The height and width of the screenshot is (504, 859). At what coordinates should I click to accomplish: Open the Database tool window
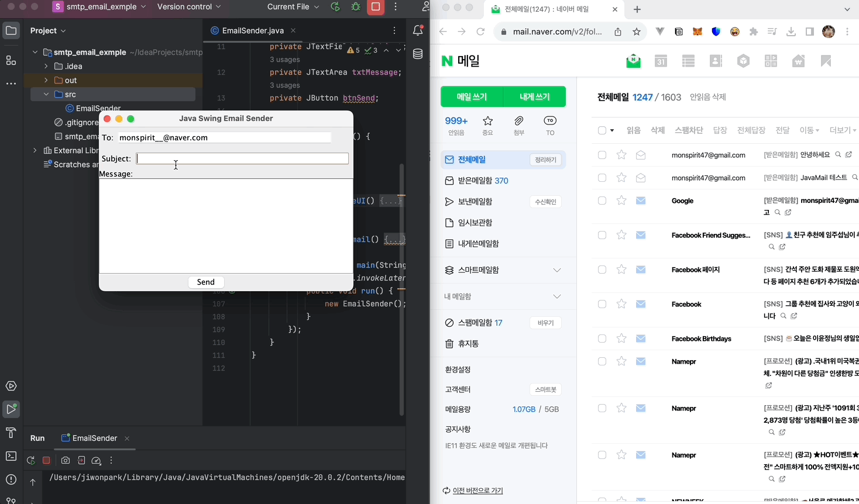(x=418, y=54)
